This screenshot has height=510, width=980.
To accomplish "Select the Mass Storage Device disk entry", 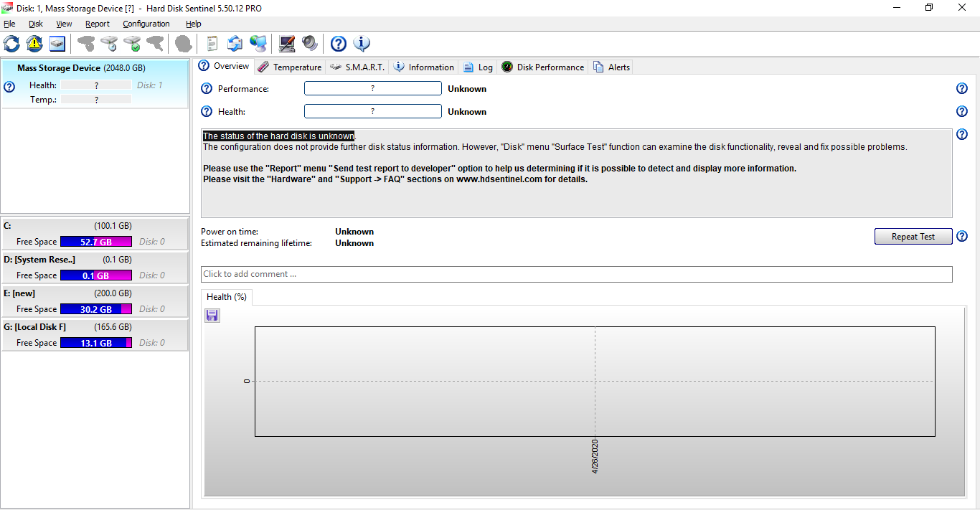I will click(95, 84).
